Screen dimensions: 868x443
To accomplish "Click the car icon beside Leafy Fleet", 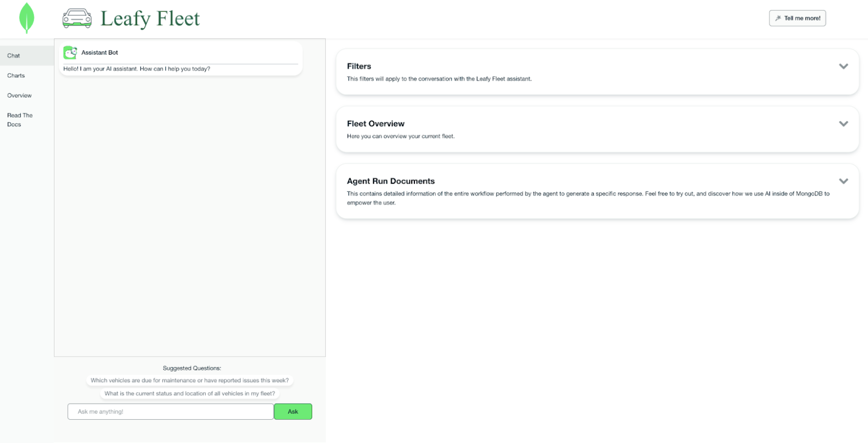I will [x=77, y=18].
